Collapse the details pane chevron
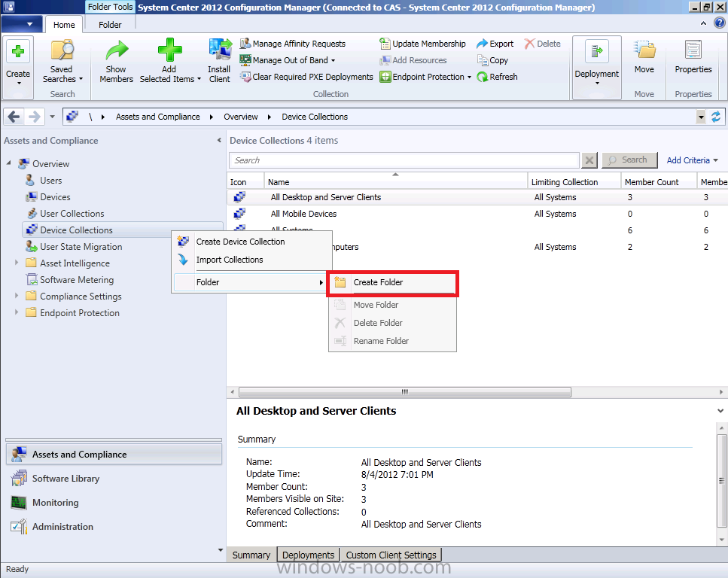The image size is (728, 578). coord(720,411)
